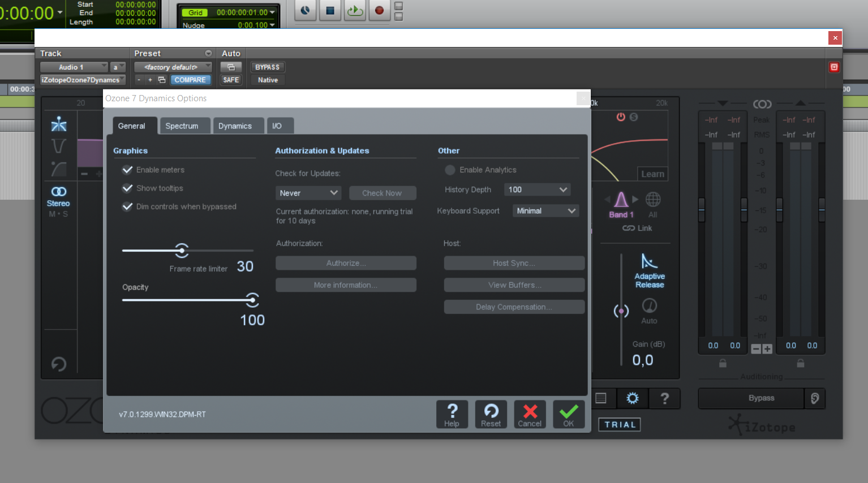Click the Host Sync... button
Image resolution: width=868 pixels, height=483 pixels.
pos(514,263)
